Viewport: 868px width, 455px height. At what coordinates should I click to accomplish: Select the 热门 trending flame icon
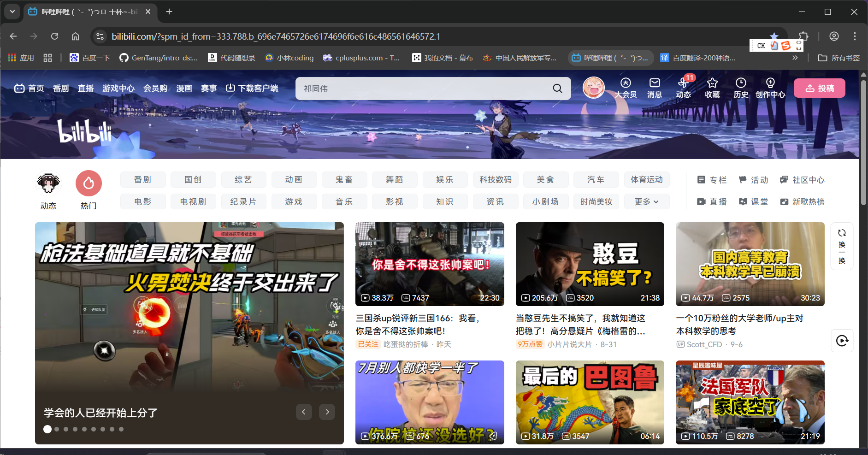[x=88, y=183]
